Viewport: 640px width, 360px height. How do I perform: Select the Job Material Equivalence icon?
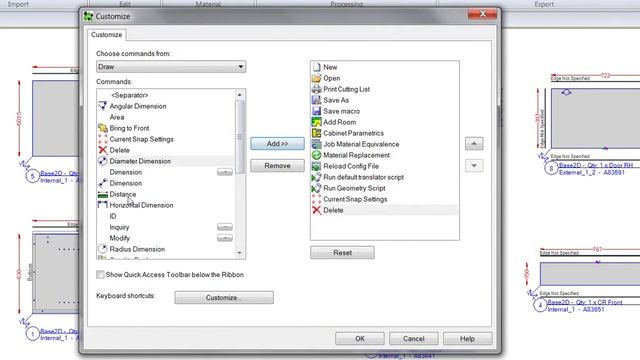click(316, 144)
